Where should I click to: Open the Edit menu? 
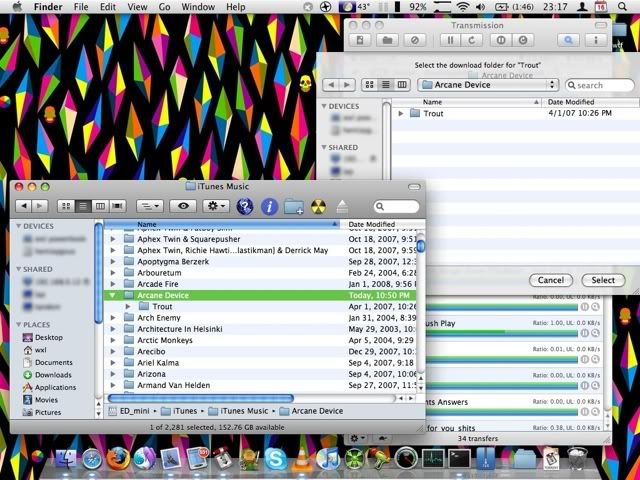coord(108,7)
